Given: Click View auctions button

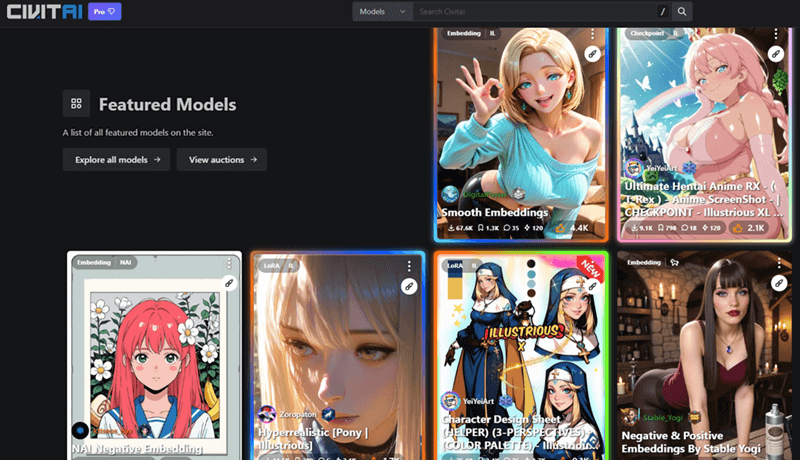Looking at the screenshot, I should tap(222, 159).
